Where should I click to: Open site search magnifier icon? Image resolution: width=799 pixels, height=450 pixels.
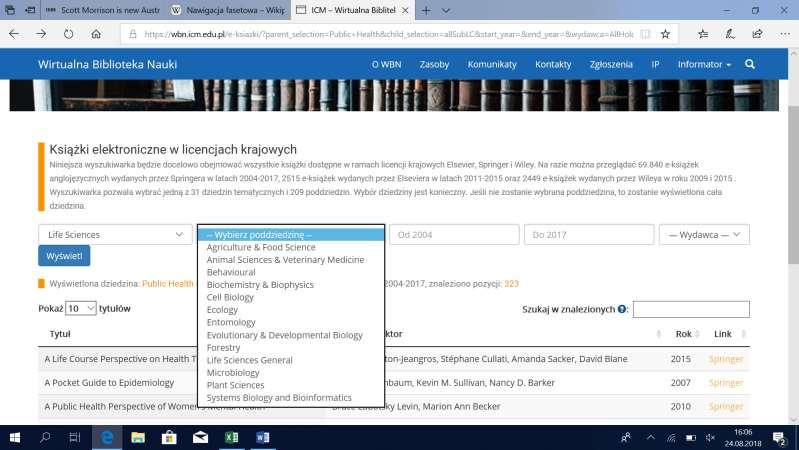tap(750, 64)
